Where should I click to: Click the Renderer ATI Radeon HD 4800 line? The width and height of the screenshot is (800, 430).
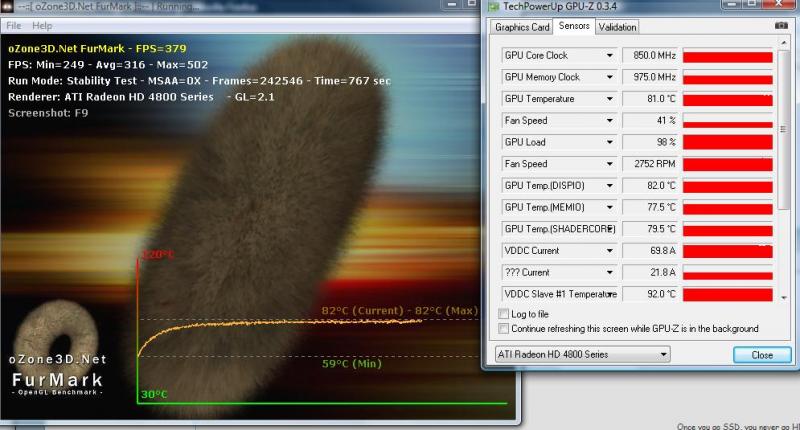(x=141, y=97)
